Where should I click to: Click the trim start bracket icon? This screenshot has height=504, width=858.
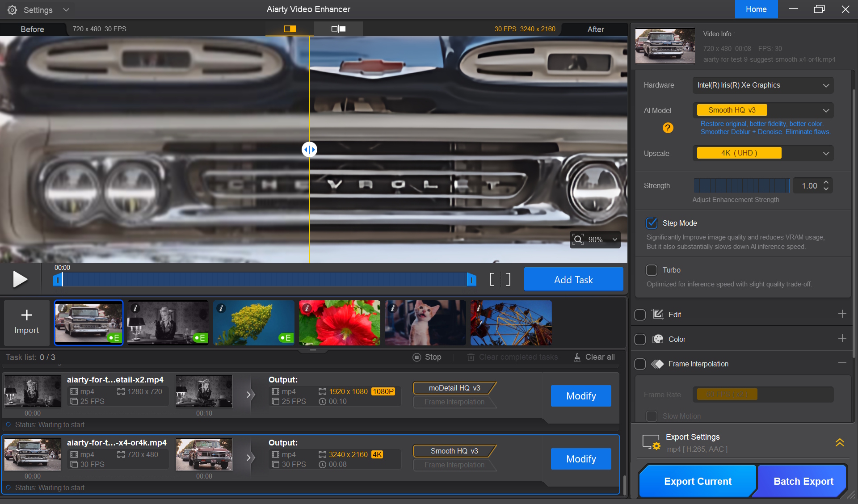click(x=492, y=280)
